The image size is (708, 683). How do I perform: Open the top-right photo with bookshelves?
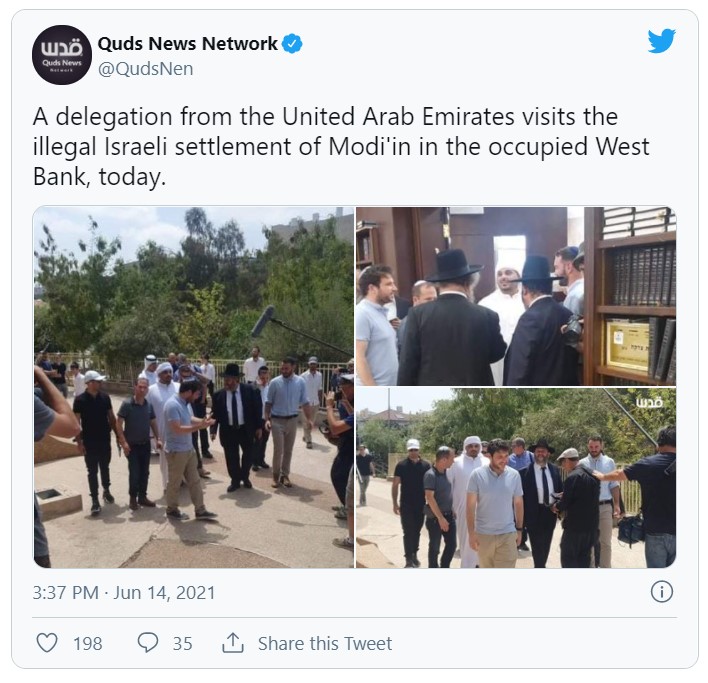pyautogui.click(x=516, y=296)
